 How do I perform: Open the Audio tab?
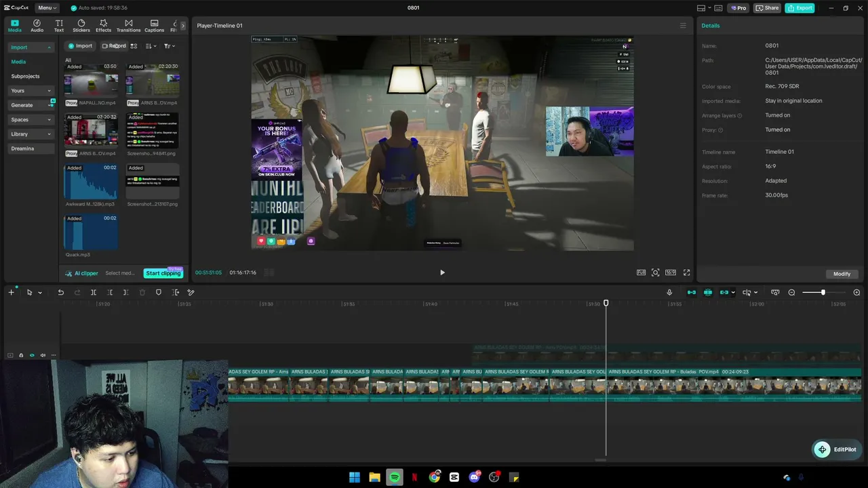tap(37, 26)
